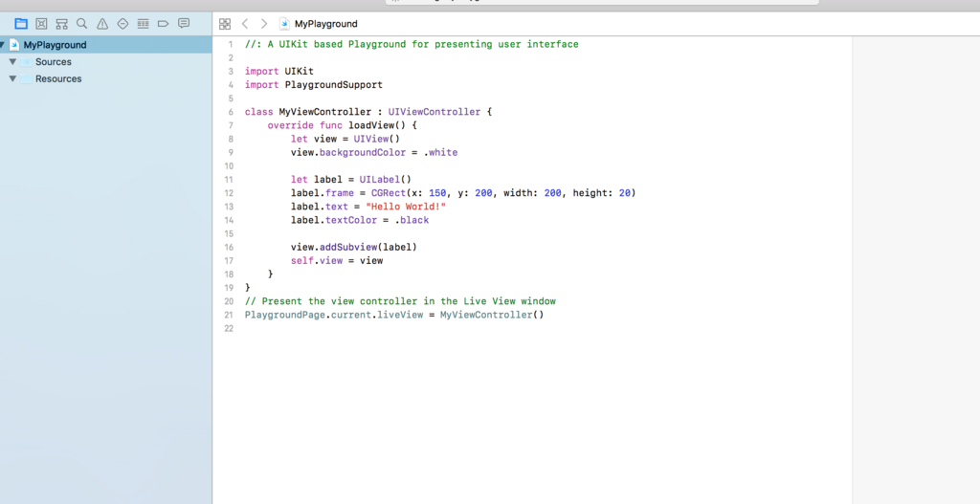The image size is (980, 504).
Task: Click the 'import UIKit' statement
Action: [279, 71]
